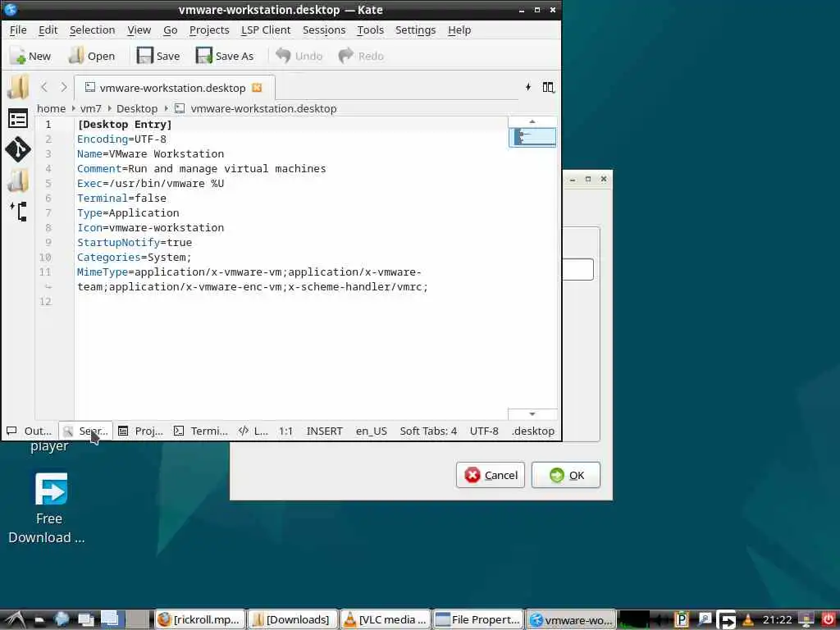840x630 pixels.
Task: Click the File Properties dialog input field
Action: tap(577, 269)
